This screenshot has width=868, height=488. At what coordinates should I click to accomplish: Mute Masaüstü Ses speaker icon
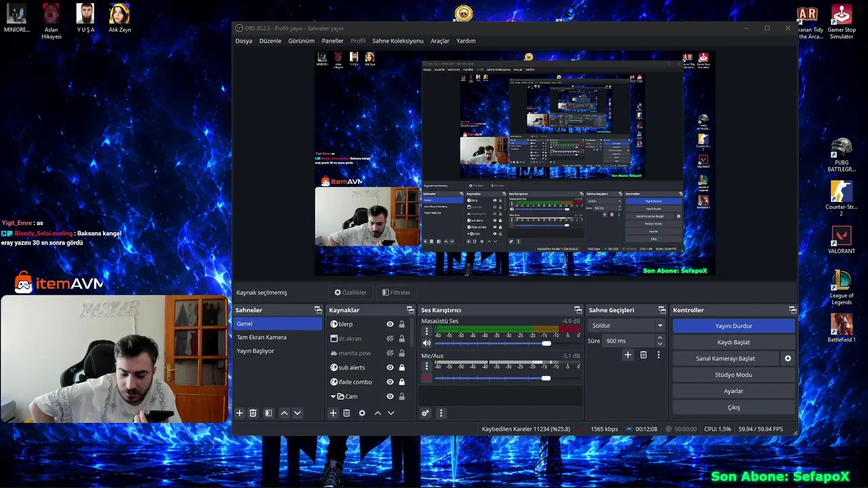pos(427,343)
